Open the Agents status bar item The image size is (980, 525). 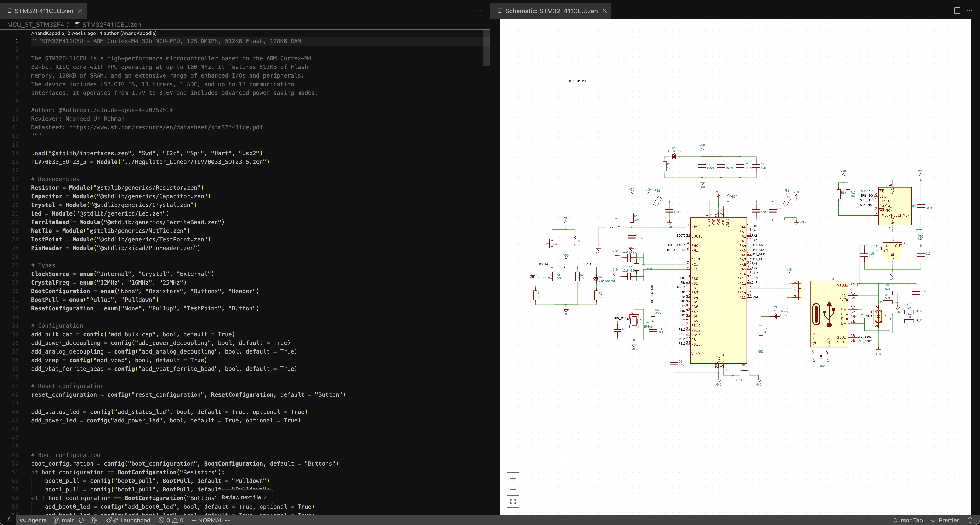point(34,520)
